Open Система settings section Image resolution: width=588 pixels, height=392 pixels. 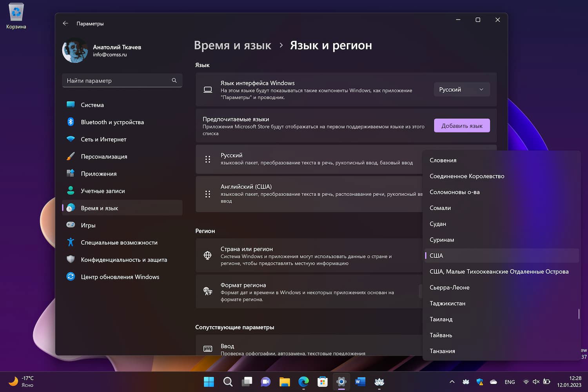(122, 105)
